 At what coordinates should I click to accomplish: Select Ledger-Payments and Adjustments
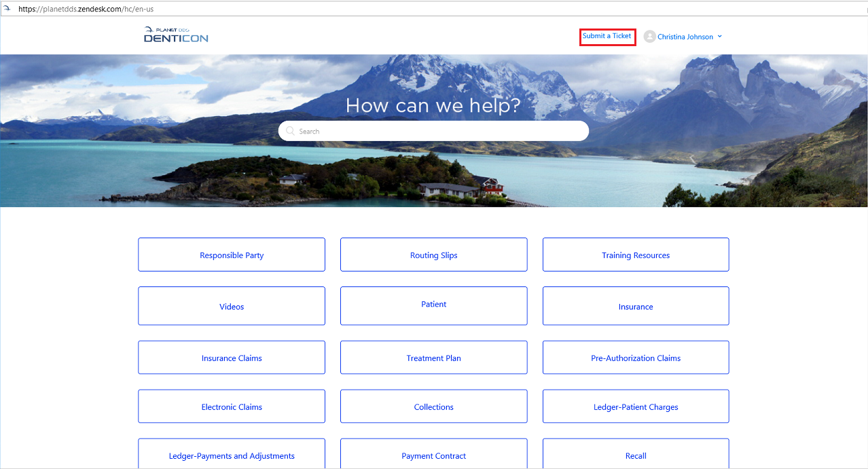231,455
